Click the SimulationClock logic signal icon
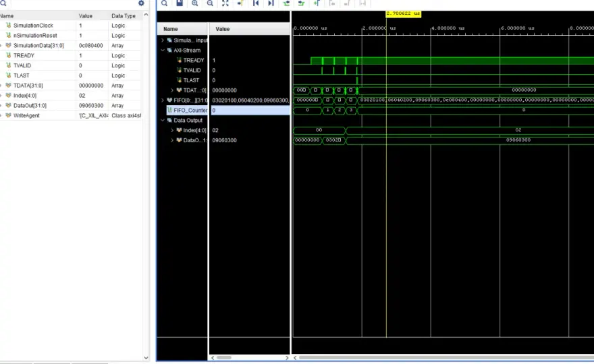The image size is (594, 364). 8,26
